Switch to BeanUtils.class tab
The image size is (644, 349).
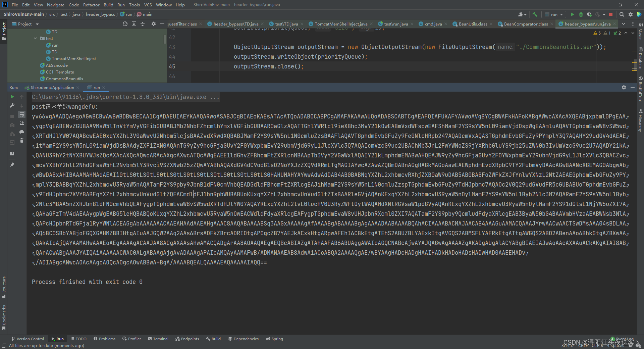[x=473, y=24]
